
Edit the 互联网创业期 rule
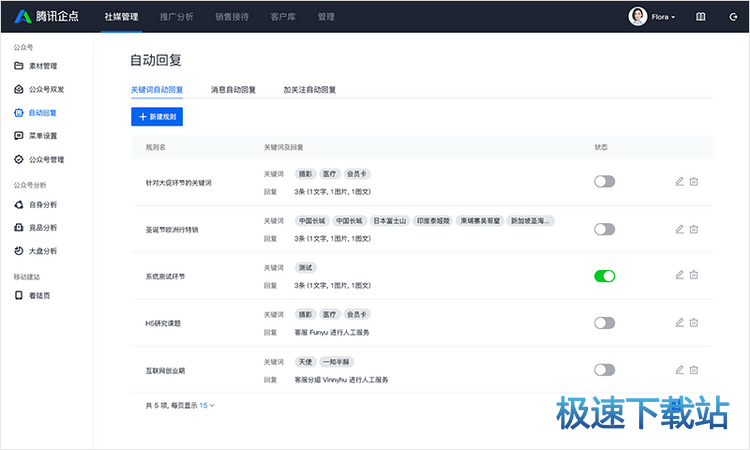pyautogui.click(x=679, y=370)
